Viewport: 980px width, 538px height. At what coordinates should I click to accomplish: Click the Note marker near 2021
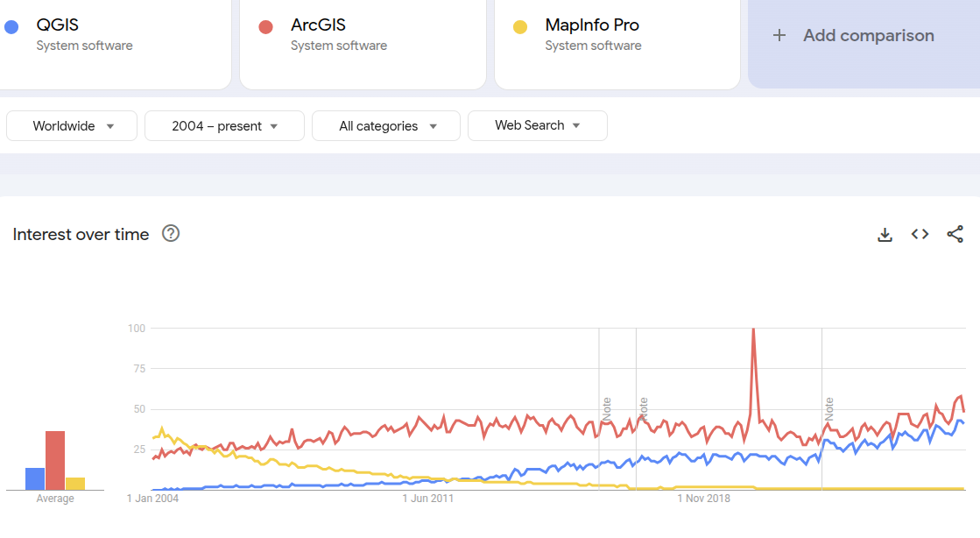(828, 408)
